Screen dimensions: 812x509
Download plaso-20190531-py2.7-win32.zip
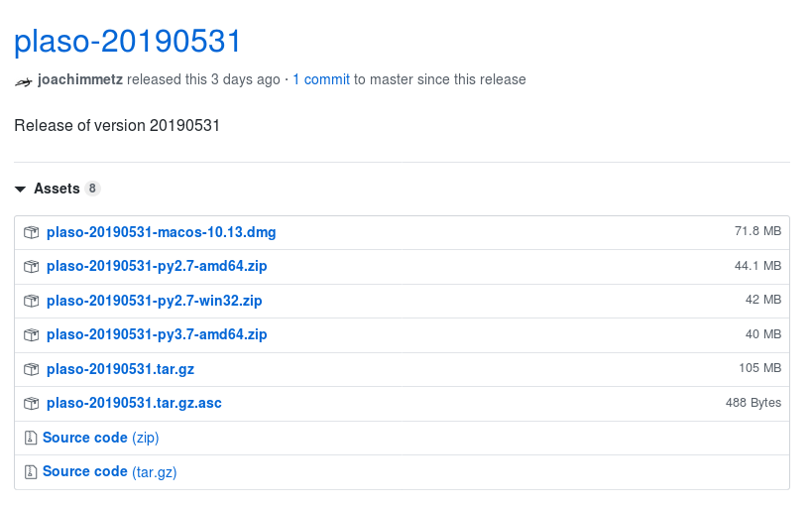[155, 301]
